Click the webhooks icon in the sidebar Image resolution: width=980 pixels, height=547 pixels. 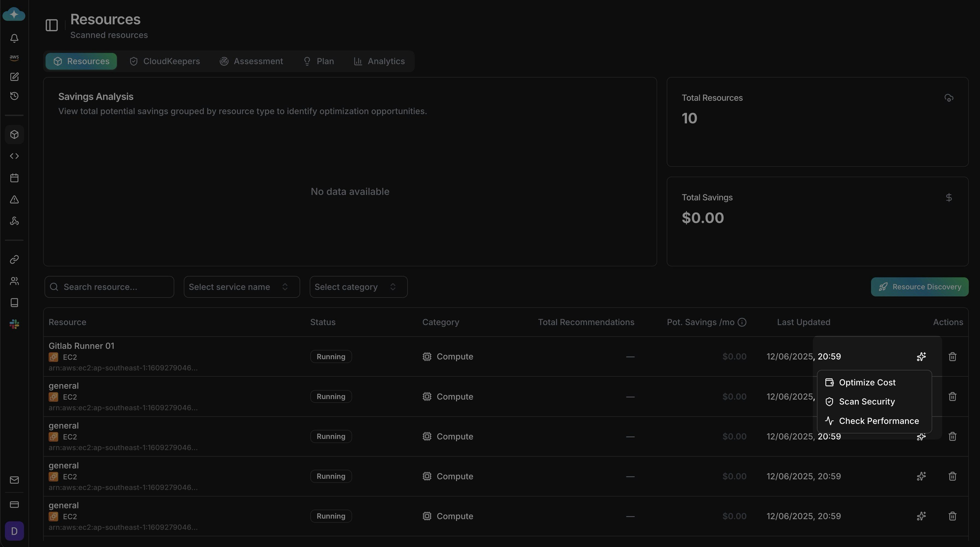[14, 221]
